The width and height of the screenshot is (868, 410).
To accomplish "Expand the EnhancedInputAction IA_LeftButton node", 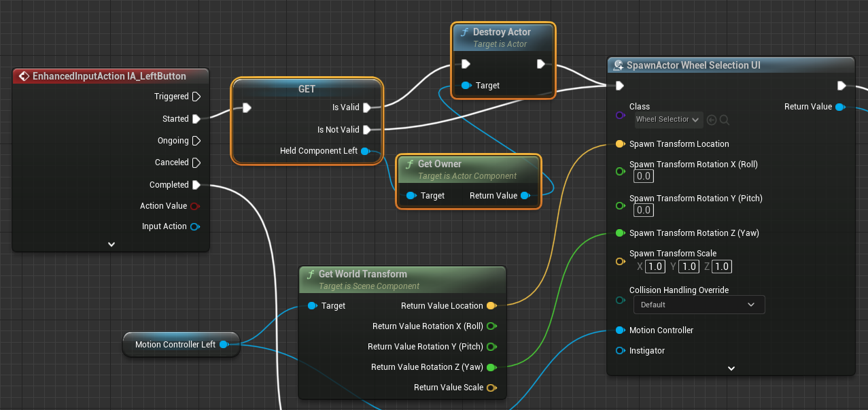I will click(x=111, y=244).
